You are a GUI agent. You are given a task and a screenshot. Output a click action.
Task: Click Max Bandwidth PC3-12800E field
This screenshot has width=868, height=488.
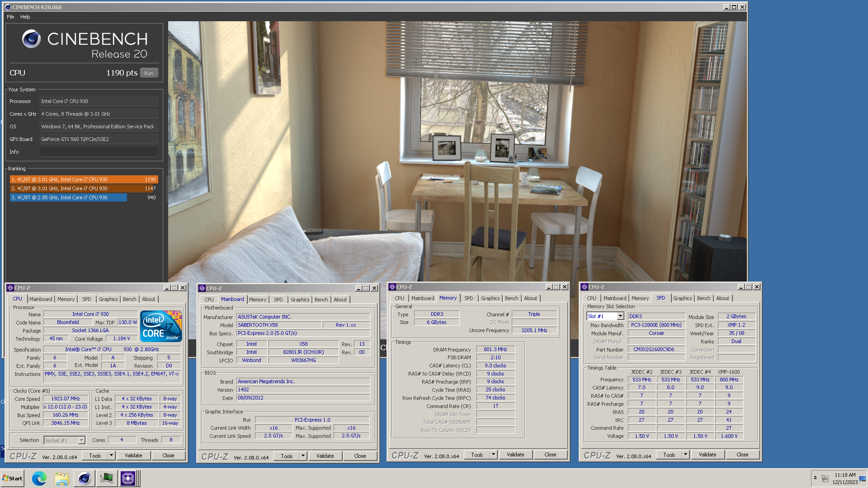(x=656, y=325)
